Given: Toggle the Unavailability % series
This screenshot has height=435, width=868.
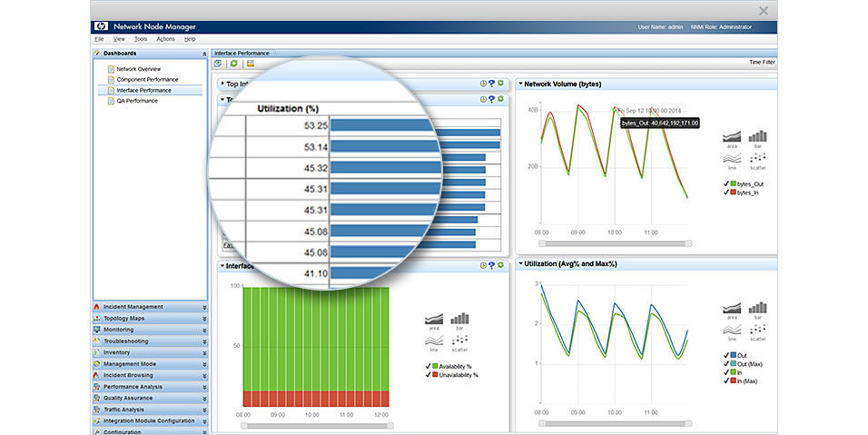Looking at the screenshot, I should point(428,375).
